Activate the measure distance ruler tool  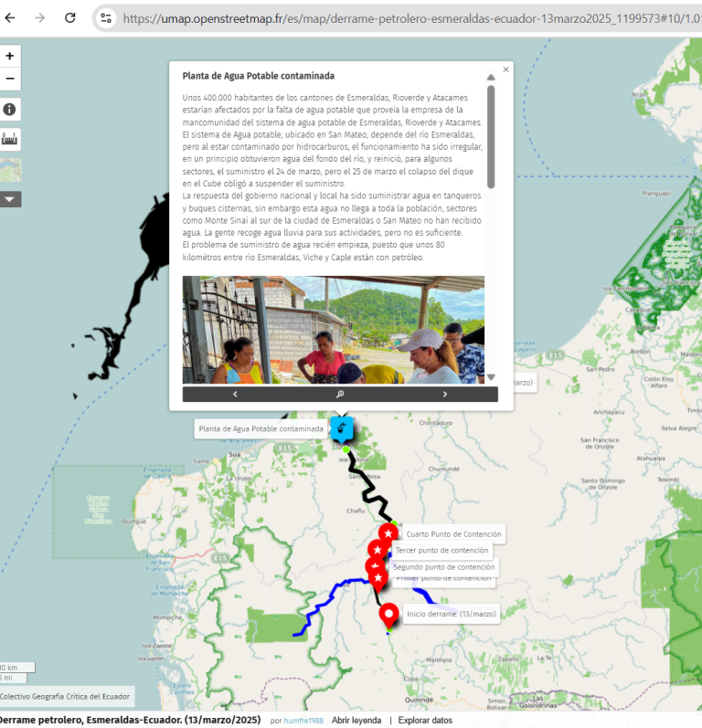point(9,140)
